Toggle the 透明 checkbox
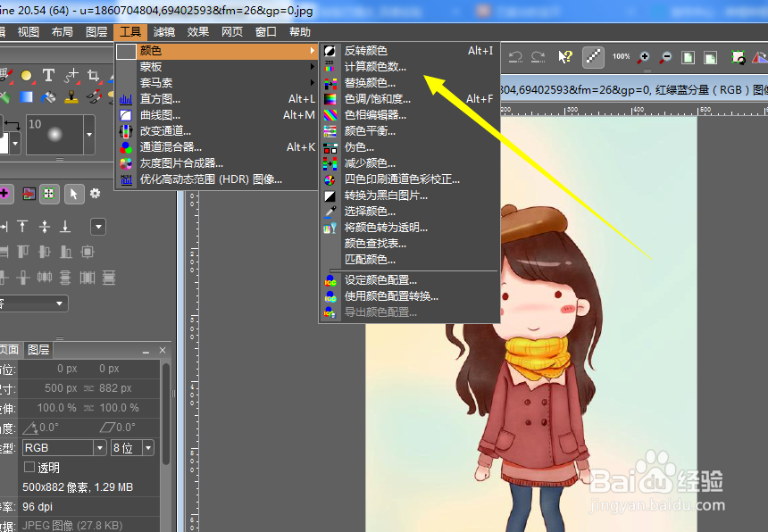 [x=29, y=467]
